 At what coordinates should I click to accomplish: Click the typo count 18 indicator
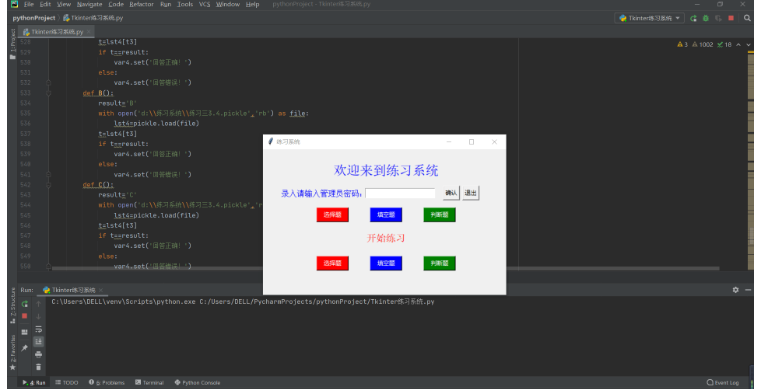click(724, 44)
